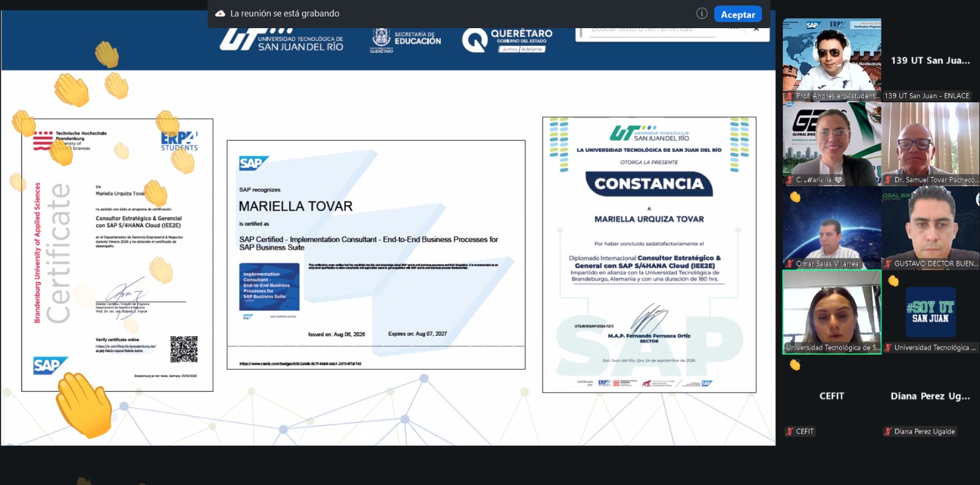Click the blue Implementation Consultant badge image
This screenshot has height=485, width=980.
269,287
